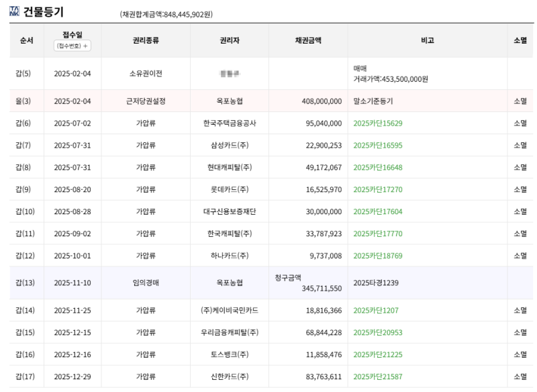This screenshot has width=537, height=392.
Task: Click the 2025-11-25 date cell
Action: [x=72, y=311]
